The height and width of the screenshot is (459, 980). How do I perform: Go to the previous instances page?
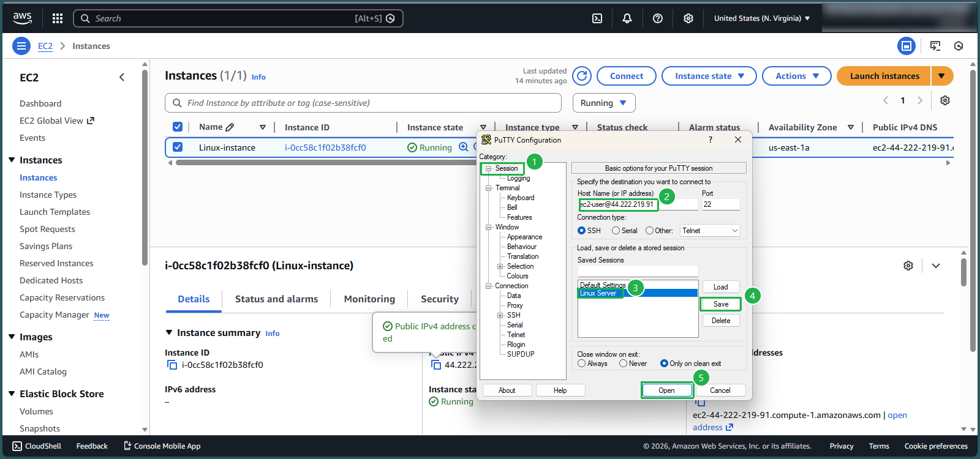(886, 100)
